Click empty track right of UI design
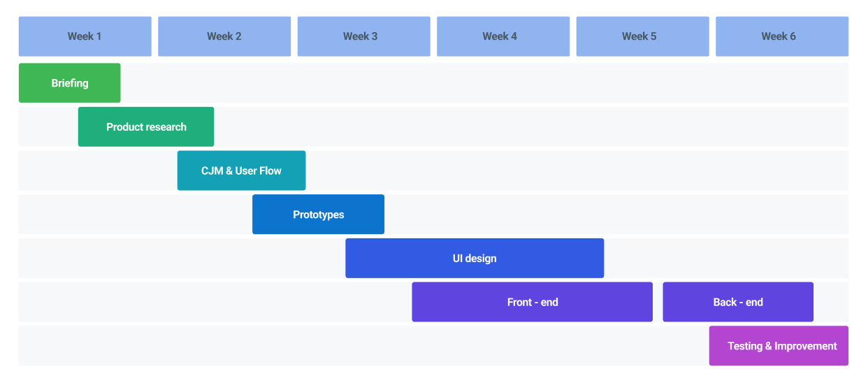This screenshot has width=868, height=383. (727, 258)
